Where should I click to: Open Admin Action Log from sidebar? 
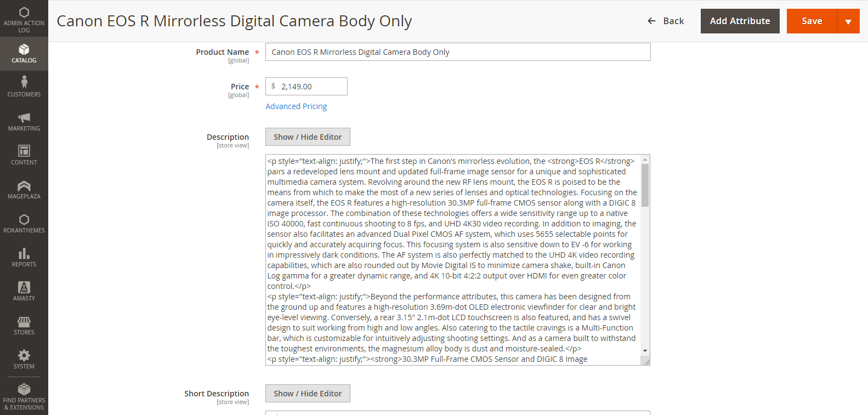[x=24, y=19]
